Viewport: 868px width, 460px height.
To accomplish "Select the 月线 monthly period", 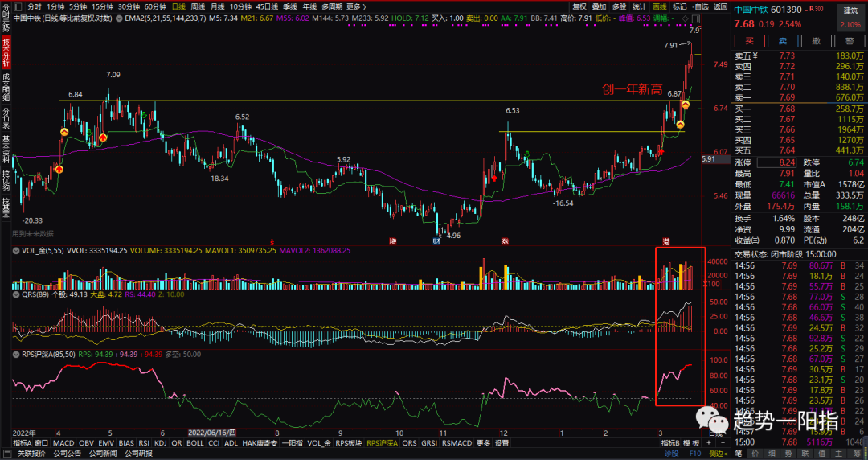I will click(x=217, y=6).
